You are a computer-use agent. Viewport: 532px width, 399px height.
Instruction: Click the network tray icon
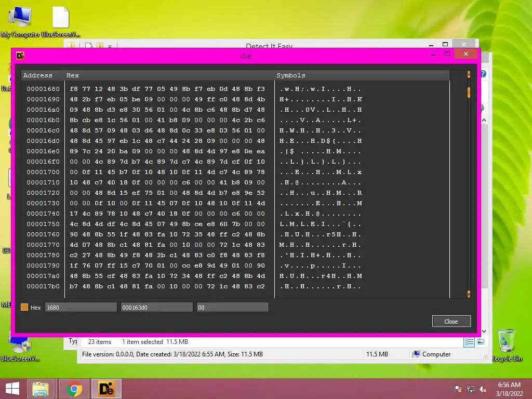471,389
